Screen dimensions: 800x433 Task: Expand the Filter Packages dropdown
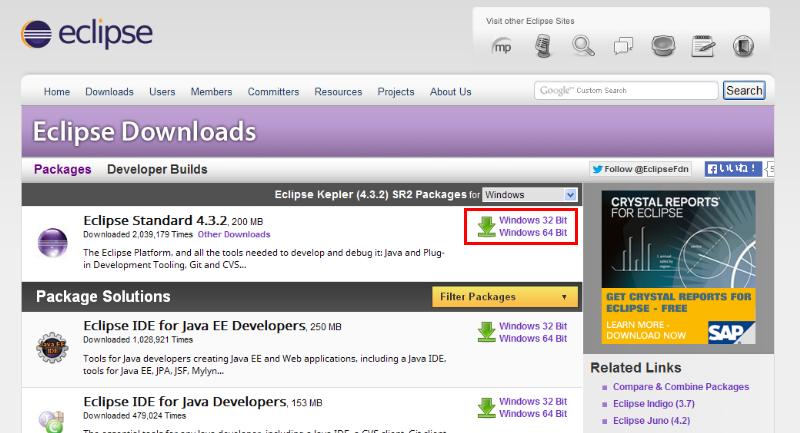coord(505,297)
